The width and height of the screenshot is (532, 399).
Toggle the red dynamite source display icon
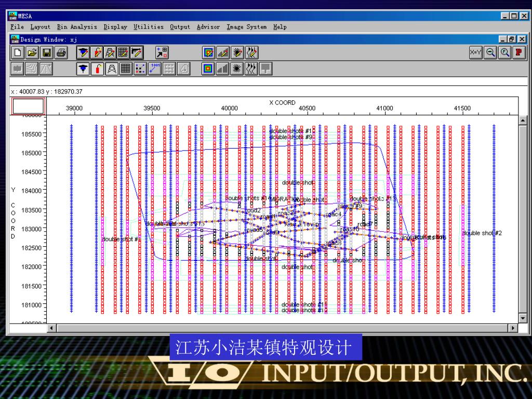pos(97,69)
